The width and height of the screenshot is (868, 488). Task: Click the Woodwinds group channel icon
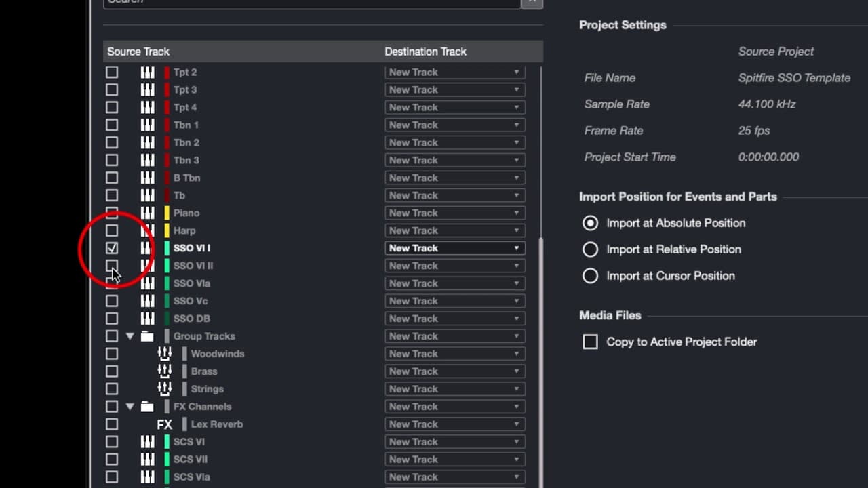(x=165, y=354)
